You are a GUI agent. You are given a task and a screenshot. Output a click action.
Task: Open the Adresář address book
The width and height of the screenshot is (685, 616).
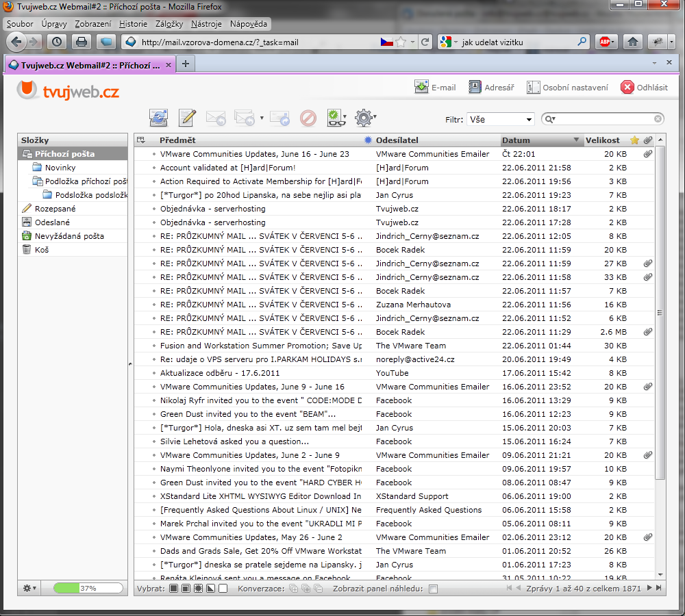[491, 88]
